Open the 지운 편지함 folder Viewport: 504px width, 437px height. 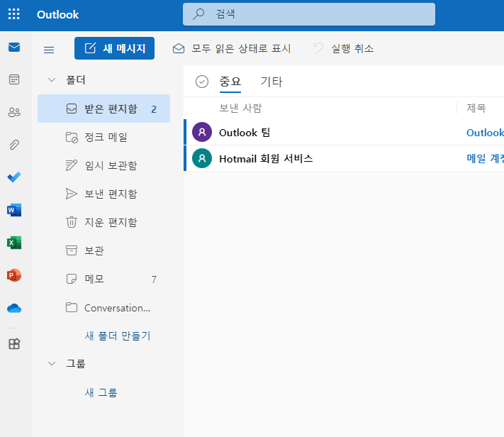point(103,222)
